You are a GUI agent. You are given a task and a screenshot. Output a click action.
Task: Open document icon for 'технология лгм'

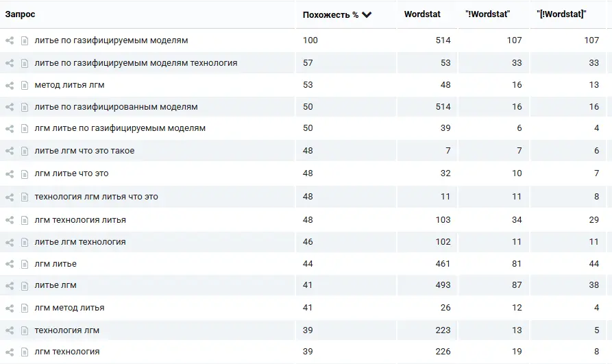click(x=25, y=331)
